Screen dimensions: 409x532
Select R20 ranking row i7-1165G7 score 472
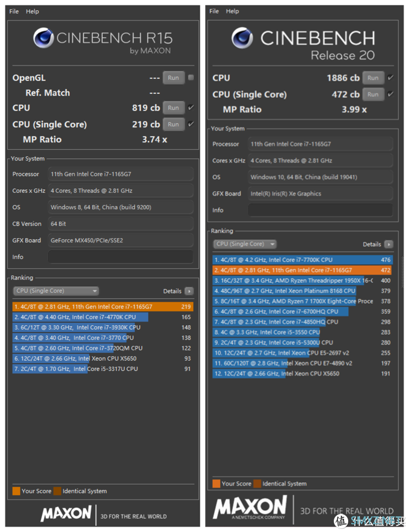[x=303, y=270]
